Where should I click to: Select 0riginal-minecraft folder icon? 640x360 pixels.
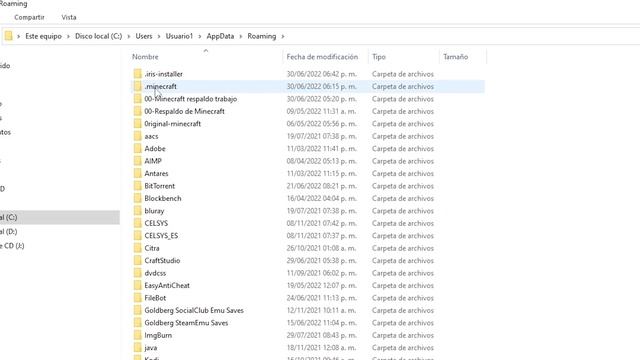pos(138,124)
